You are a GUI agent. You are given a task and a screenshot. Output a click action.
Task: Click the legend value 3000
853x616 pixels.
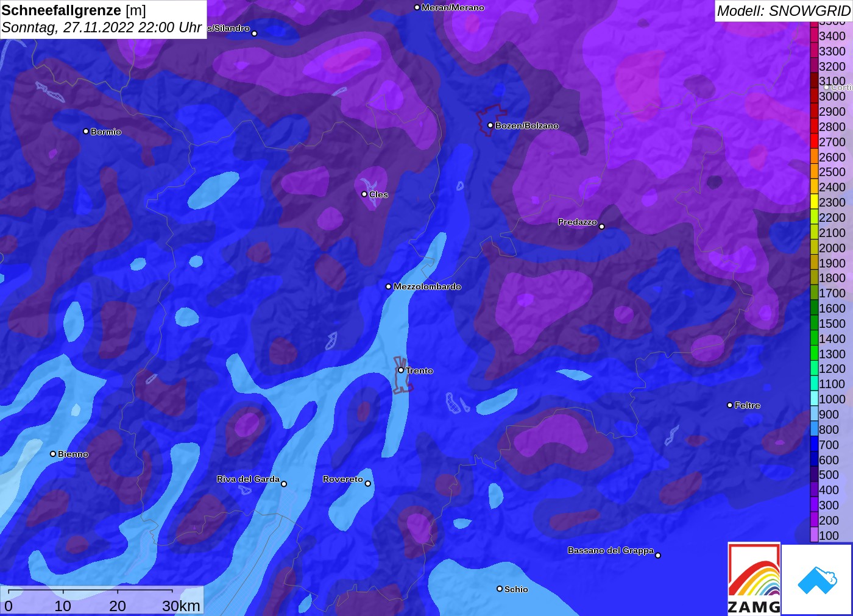click(x=832, y=96)
